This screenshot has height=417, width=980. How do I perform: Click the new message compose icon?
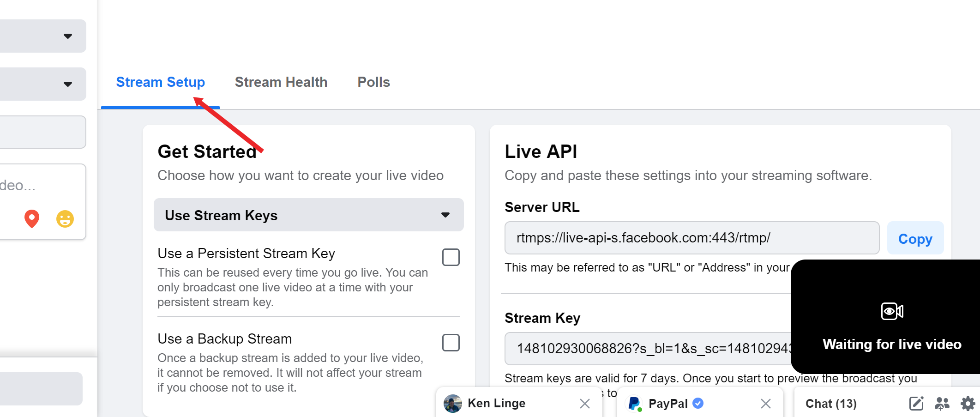click(916, 404)
